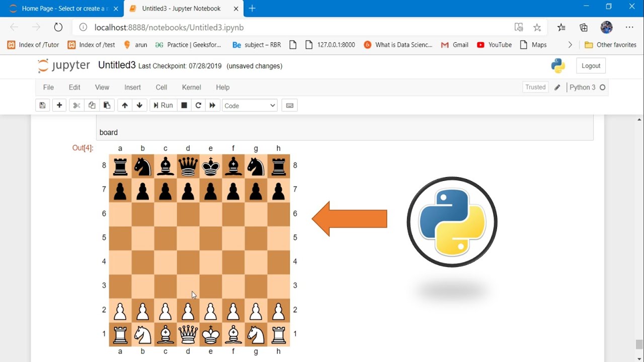Insert a cell below with the plus icon
The image size is (644, 362).
click(59, 105)
